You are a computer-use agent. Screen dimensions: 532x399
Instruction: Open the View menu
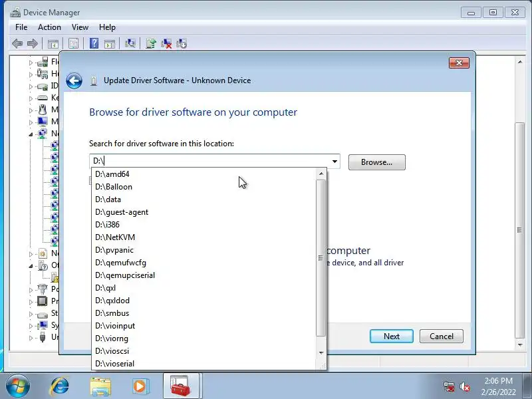coord(80,27)
